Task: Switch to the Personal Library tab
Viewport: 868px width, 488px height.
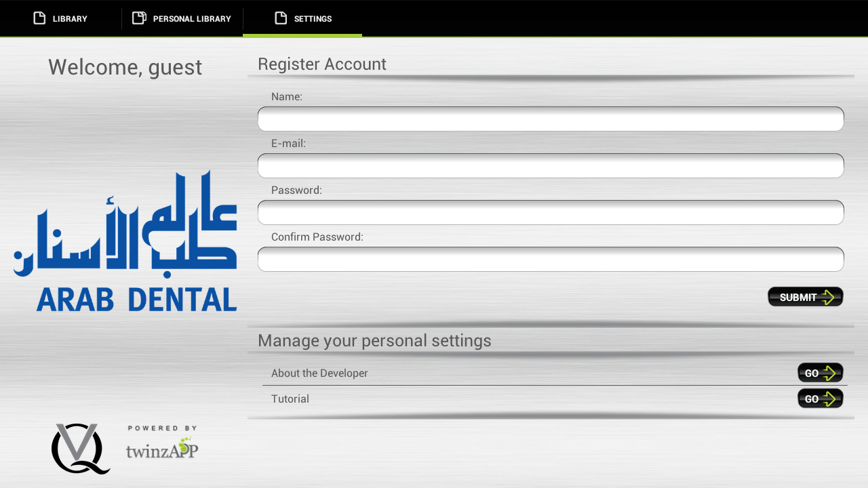Action: pos(182,18)
